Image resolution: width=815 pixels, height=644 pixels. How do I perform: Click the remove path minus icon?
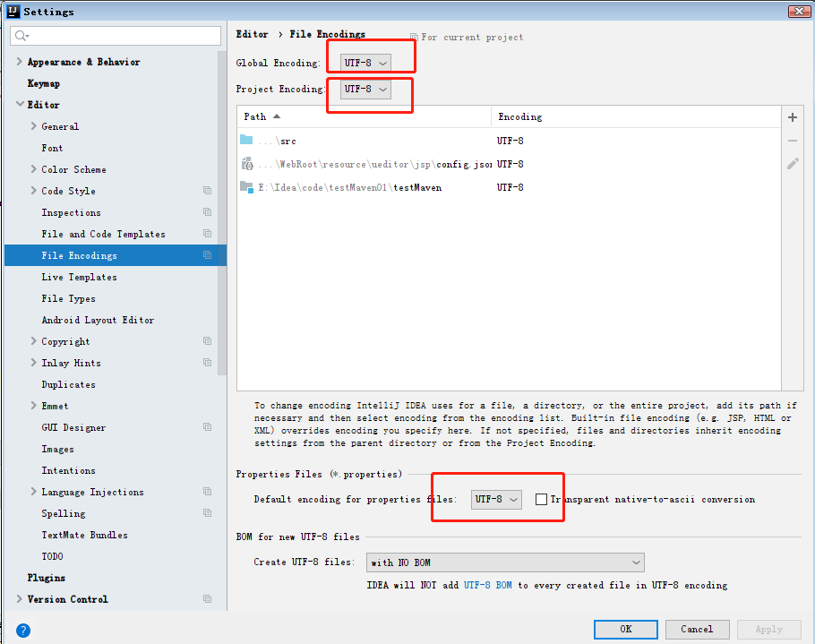click(x=792, y=141)
